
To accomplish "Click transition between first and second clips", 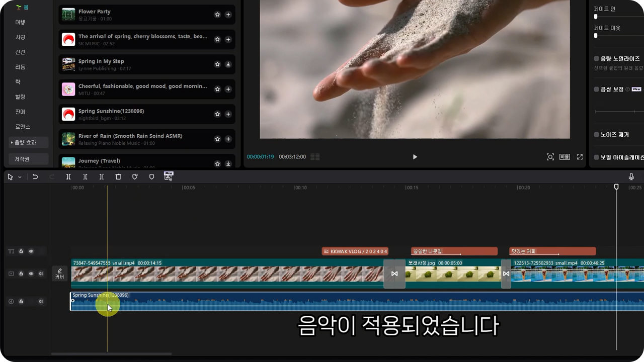I will 394,274.
